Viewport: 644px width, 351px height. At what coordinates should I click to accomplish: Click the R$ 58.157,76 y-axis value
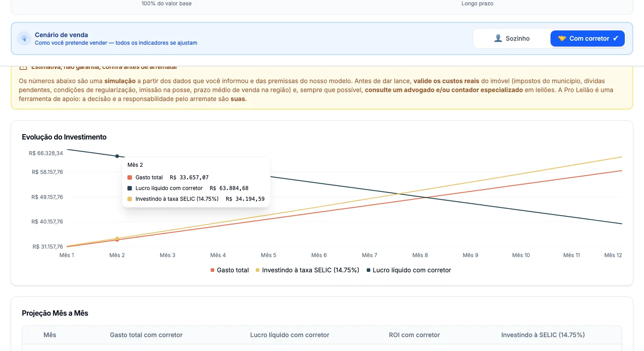point(47,172)
